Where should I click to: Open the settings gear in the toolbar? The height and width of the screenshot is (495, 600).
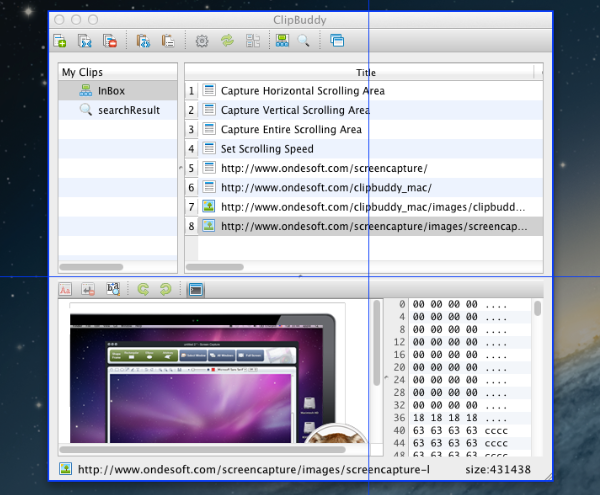(x=202, y=41)
